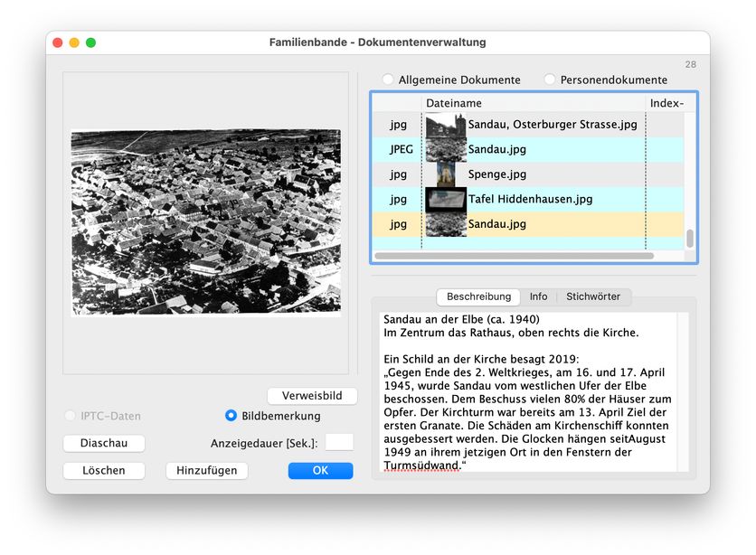Image resolution: width=756 pixels, height=555 pixels.
Task: Click the thumbnail in the highlighted Sandau.jpg row
Action: (x=445, y=223)
